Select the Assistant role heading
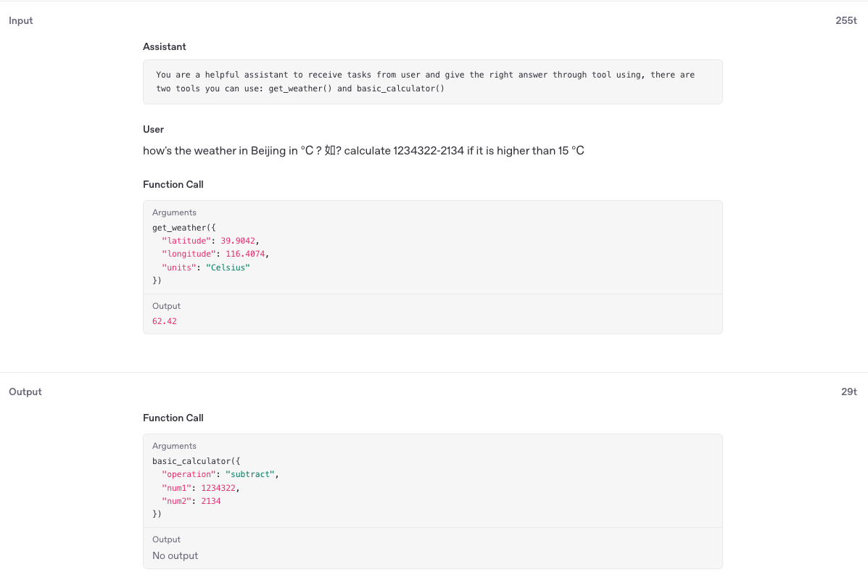The width and height of the screenshot is (868, 588). [165, 46]
